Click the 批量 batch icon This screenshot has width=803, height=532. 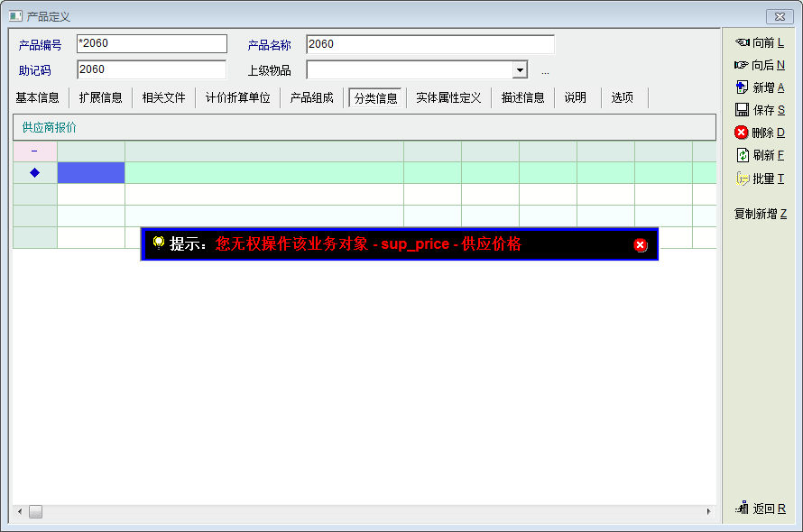[743, 179]
